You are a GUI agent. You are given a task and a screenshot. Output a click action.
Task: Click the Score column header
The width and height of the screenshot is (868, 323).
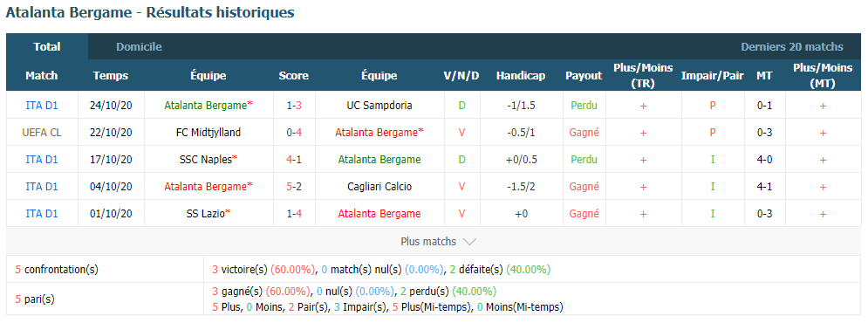coord(294,76)
